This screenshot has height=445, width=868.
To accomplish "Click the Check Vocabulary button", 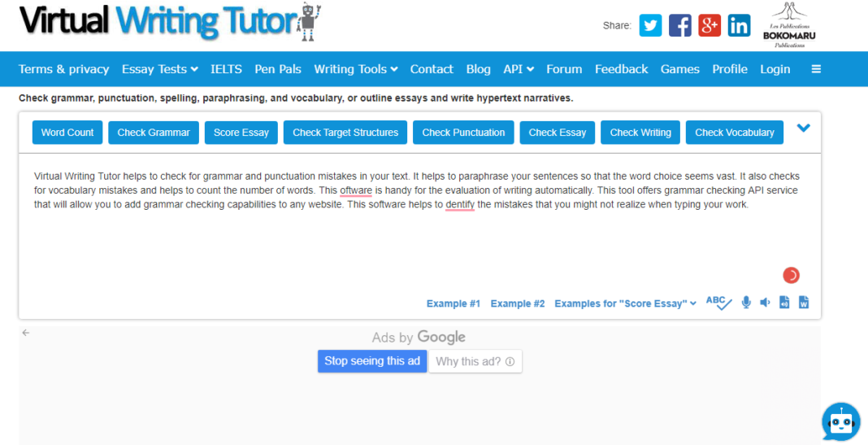I will coord(735,133).
